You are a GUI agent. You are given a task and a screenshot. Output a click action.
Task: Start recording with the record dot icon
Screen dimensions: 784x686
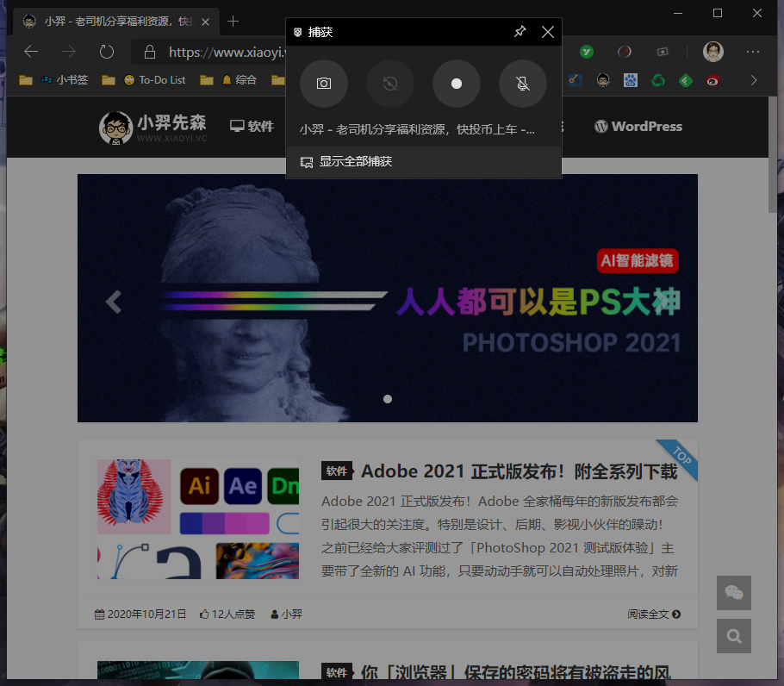(x=456, y=84)
